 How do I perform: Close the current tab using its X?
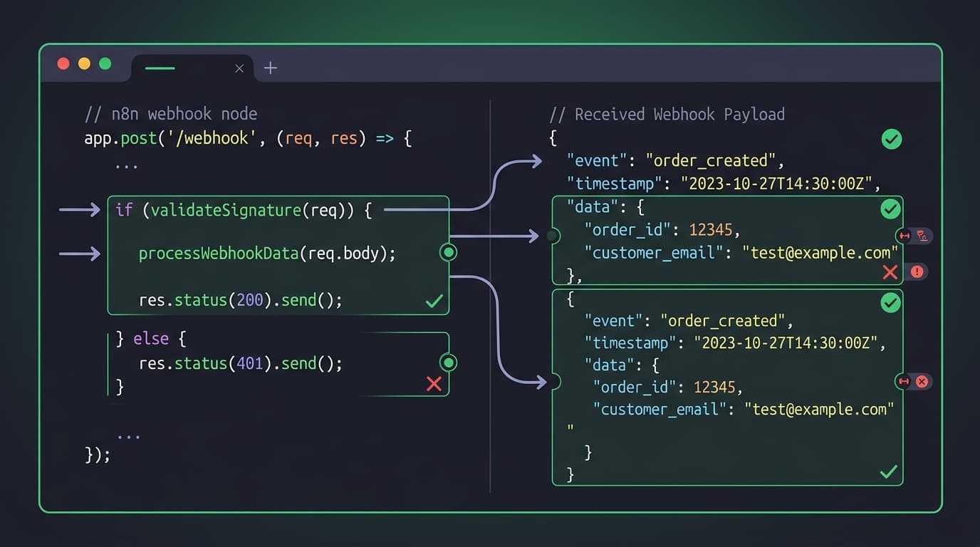(x=239, y=68)
